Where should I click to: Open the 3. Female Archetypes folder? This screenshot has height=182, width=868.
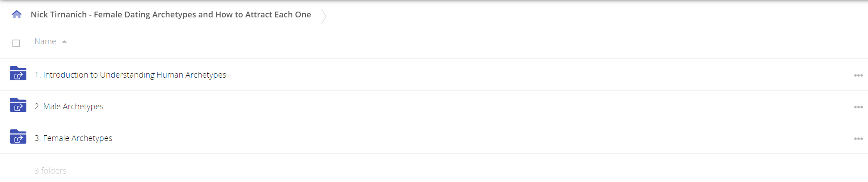[73, 138]
